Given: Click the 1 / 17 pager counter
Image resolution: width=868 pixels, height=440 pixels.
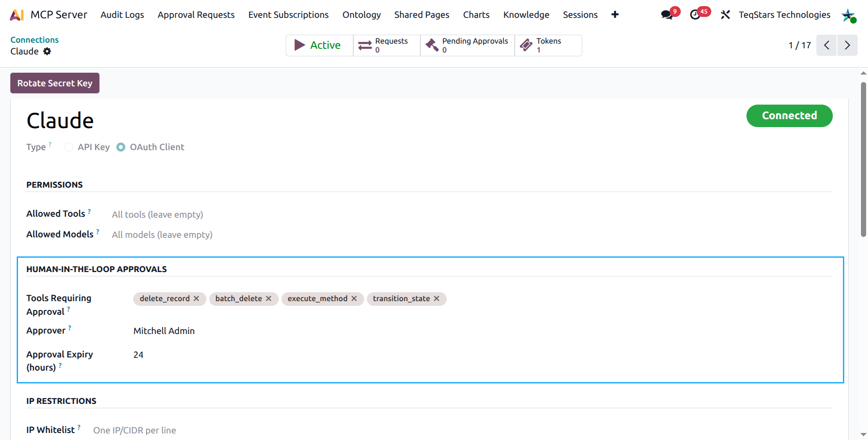Looking at the screenshot, I should [x=799, y=46].
